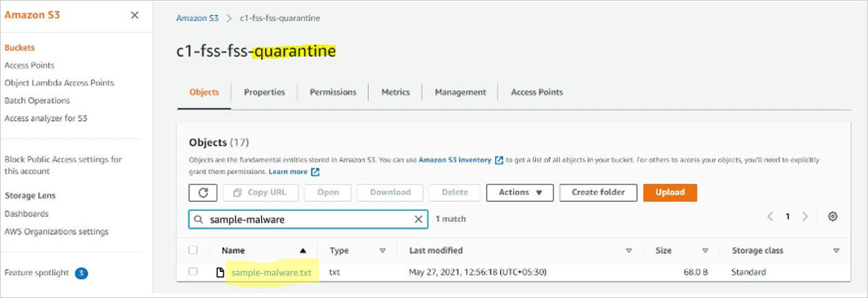The width and height of the screenshot is (868, 298).
Task: Sort by Size column
Action: [705, 251]
